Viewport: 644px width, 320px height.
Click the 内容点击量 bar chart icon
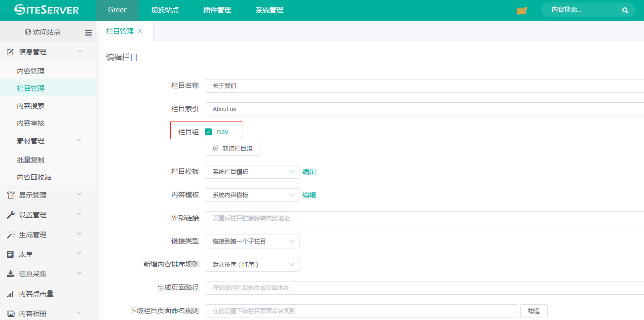[10, 294]
